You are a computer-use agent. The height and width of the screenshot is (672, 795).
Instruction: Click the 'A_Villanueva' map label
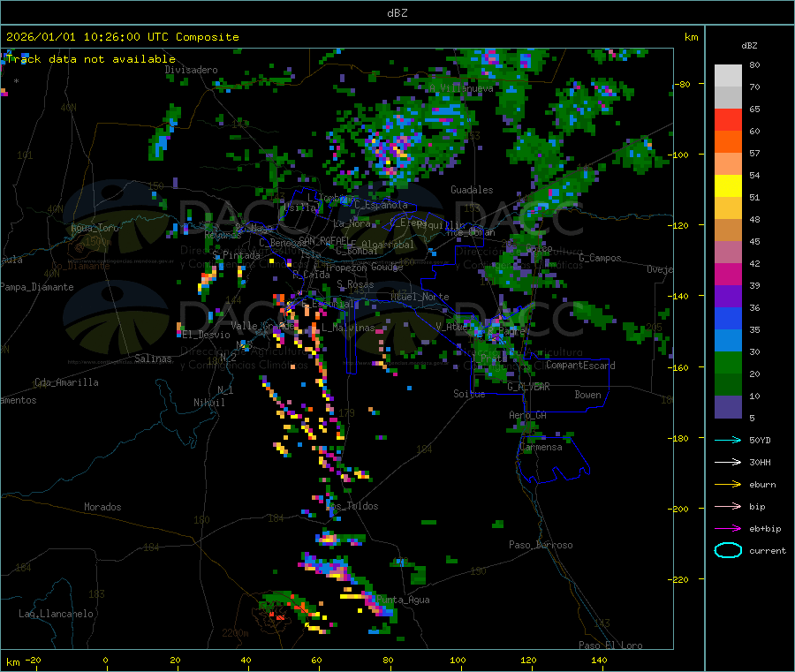pyautogui.click(x=461, y=88)
